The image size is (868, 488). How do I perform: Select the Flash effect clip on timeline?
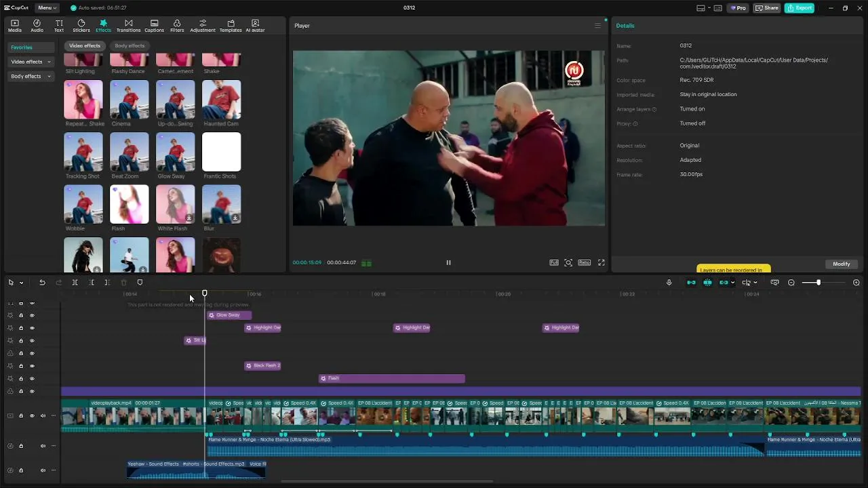pyautogui.click(x=392, y=379)
